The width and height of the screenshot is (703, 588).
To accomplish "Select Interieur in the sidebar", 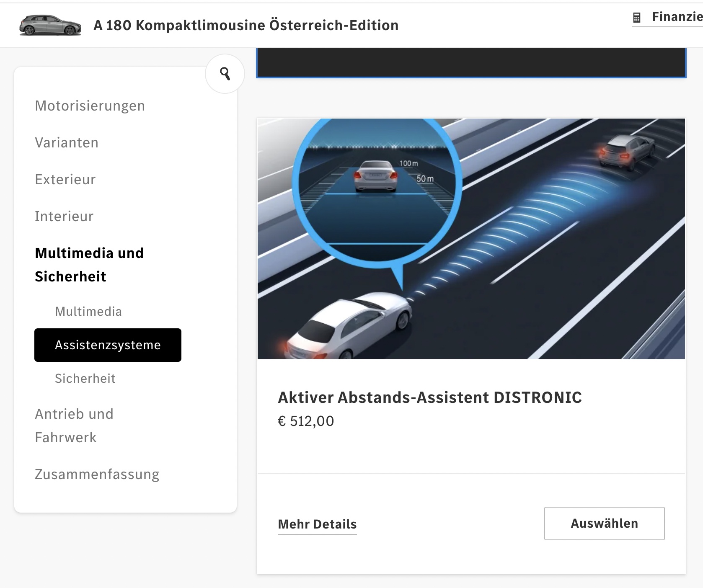I will [x=64, y=216].
